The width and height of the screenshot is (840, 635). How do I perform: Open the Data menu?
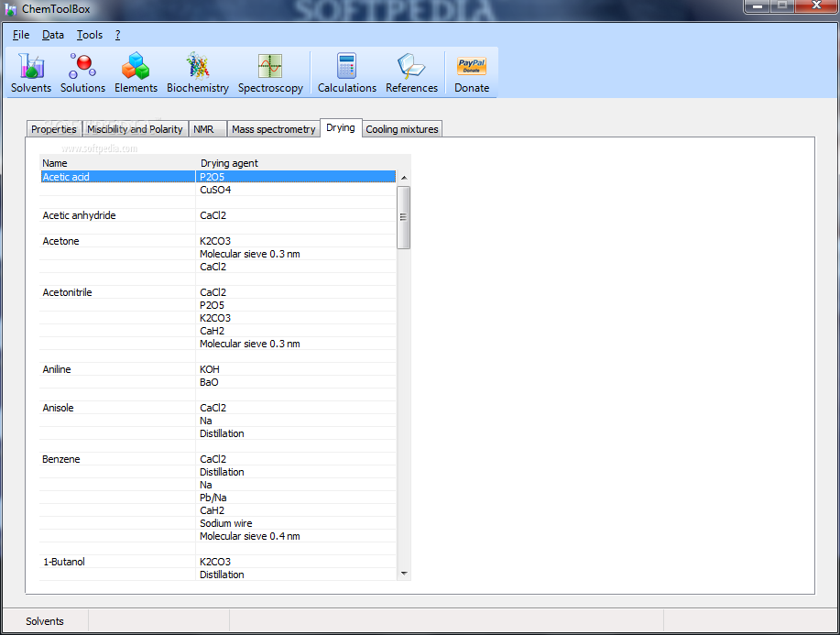tap(53, 35)
